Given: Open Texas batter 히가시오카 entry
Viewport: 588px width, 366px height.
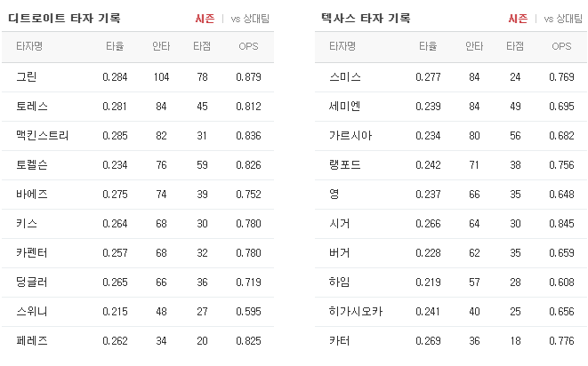Looking at the screenshot, I should (451, 311).
